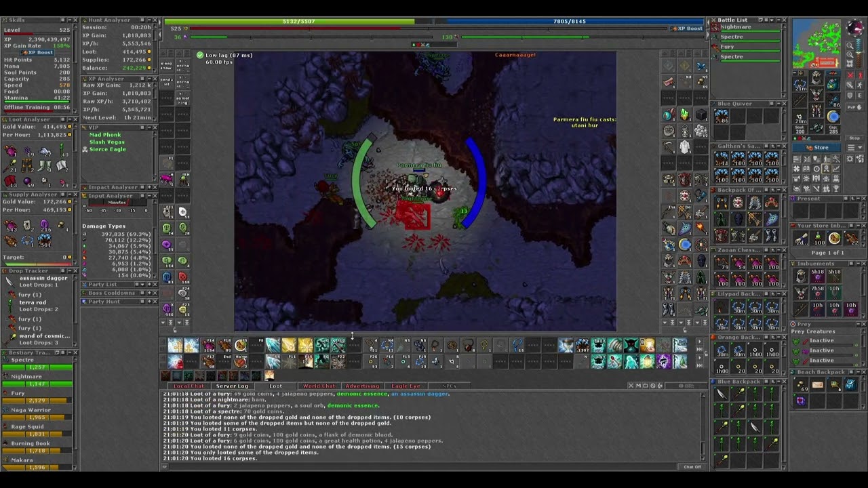Toggle the shield secure mode icon
The image size is (868, 488).
coord(850,96)
